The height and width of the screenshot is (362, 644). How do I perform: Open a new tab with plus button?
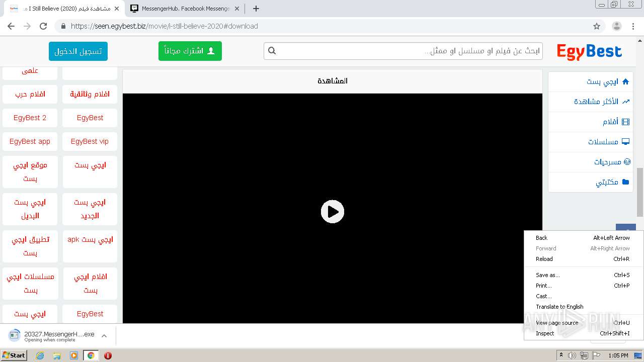(x=256, y=9)
